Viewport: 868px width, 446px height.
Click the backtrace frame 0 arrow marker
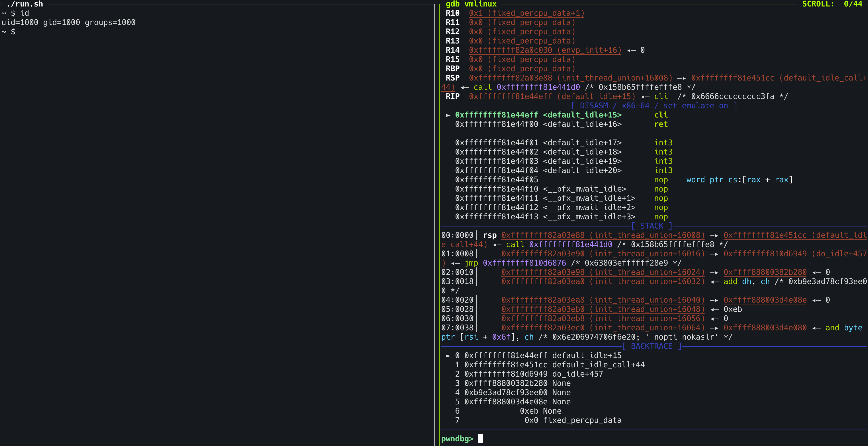click(x=448, y=356)
